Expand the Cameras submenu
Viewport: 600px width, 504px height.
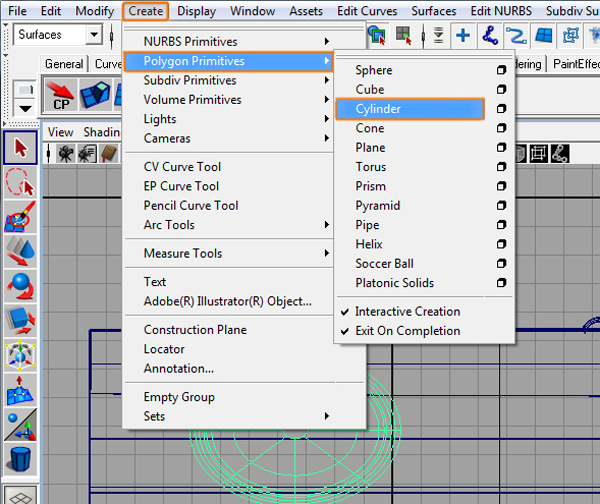point(228,138)
